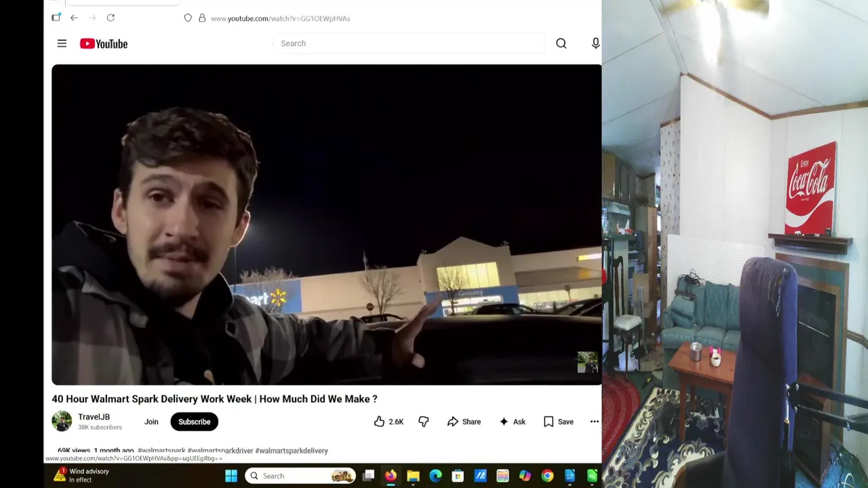Open the Ask AI button
868x488 pixels.
512,422
